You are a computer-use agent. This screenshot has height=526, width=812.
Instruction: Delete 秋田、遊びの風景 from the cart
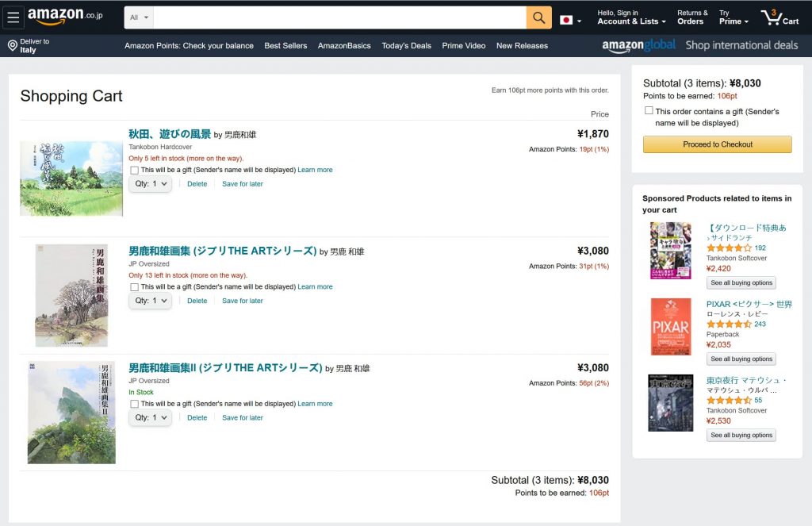click(x=197, y=184)
